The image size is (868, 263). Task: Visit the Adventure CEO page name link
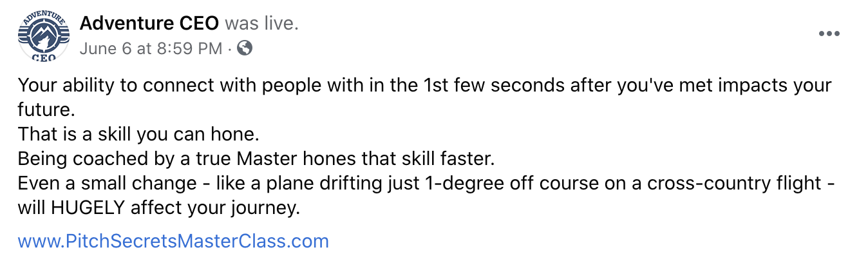click(149, 24)
